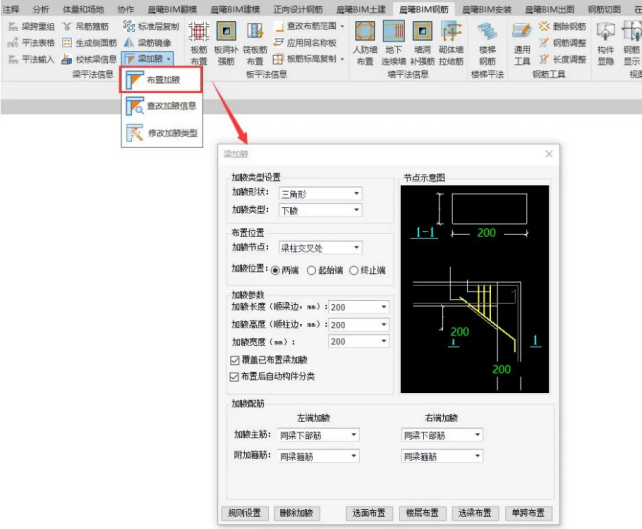The image size is (642, 529).
Task: Open right-end 附加箍筋 dropdown
Action: click(x=442, y=456)
